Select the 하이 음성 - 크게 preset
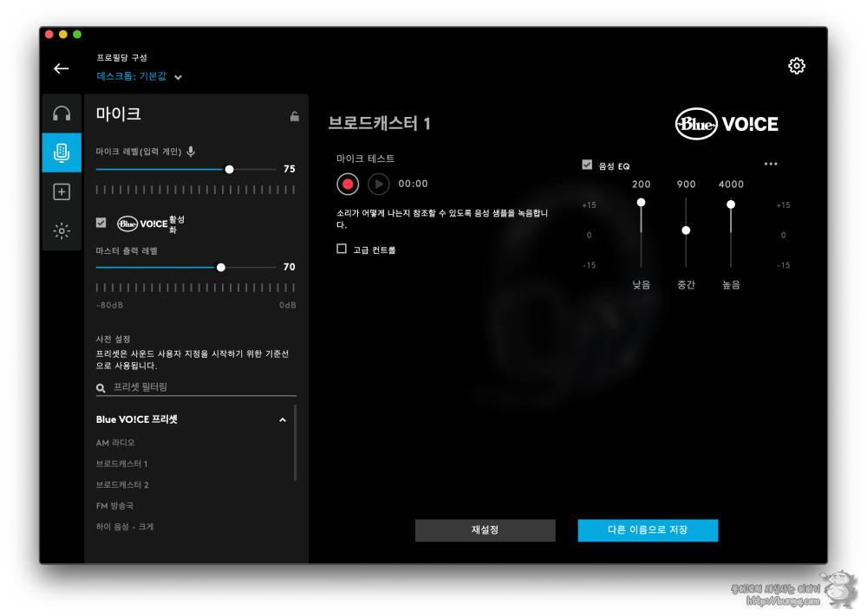 [x=124, y=527]
